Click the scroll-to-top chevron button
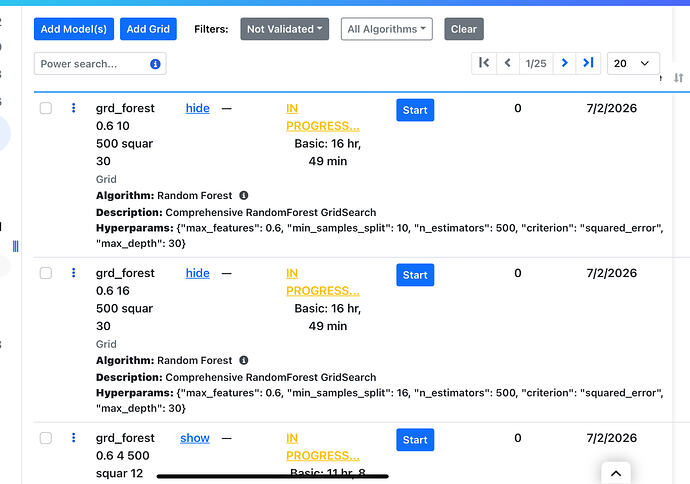This screenshot has height=484, width=690. [616, 473]
